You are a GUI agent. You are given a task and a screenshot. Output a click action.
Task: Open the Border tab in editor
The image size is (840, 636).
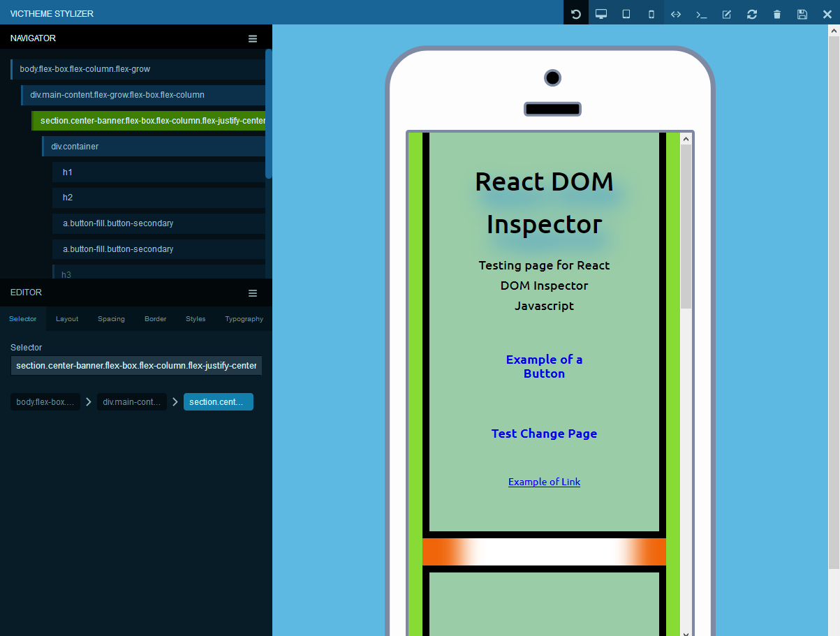(155, 319)
